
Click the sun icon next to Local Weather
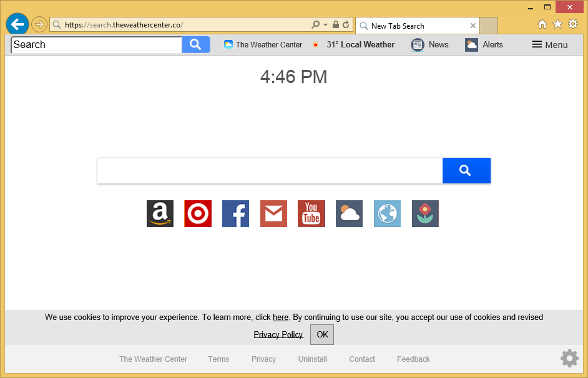point(316,44)
